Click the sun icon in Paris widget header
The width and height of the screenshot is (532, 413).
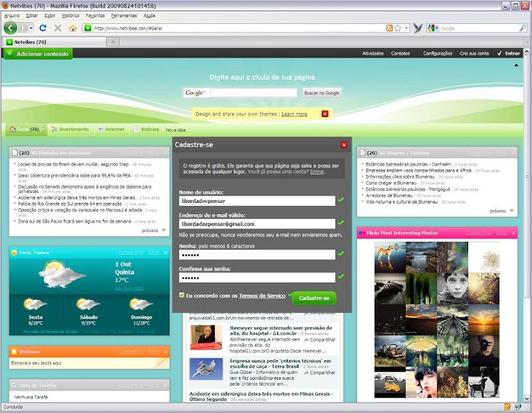pos(14,253)
